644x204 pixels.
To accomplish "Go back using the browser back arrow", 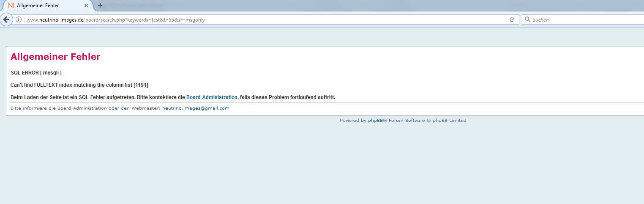I will [x=6, y=19].
